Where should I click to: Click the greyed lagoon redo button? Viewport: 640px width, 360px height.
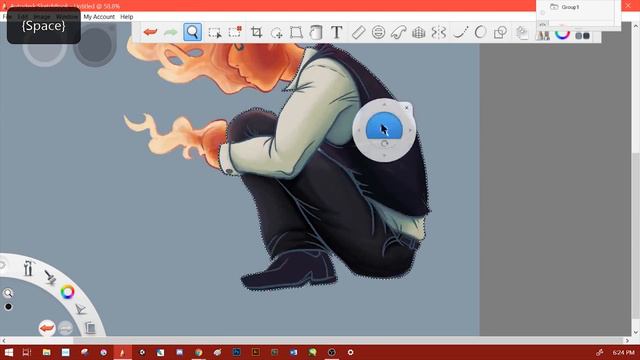65,328
